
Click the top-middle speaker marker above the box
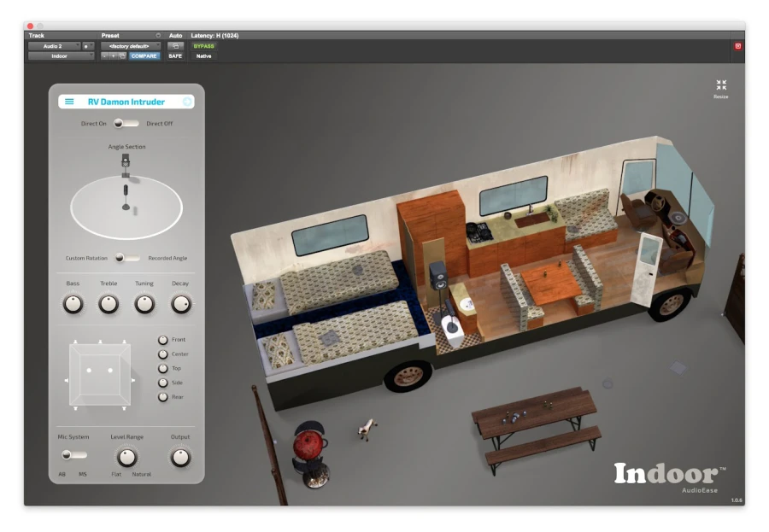click(x=100, y=342)
